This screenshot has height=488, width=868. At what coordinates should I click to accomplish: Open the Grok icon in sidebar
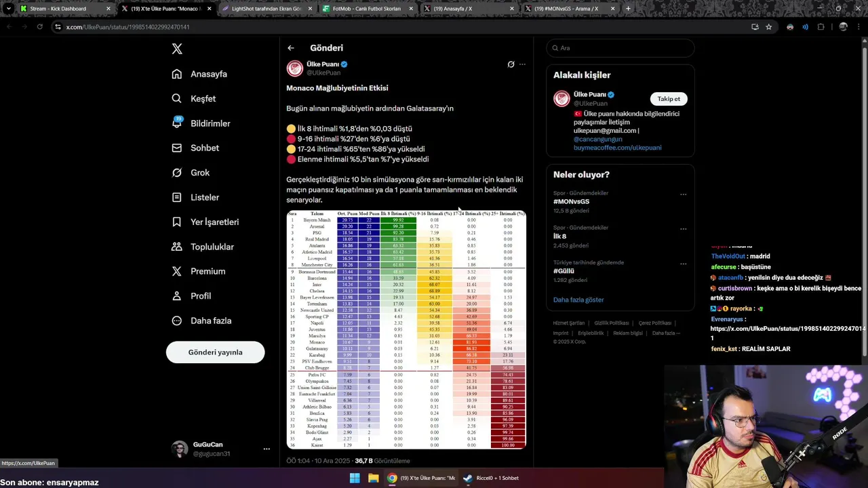pos(177,172)
